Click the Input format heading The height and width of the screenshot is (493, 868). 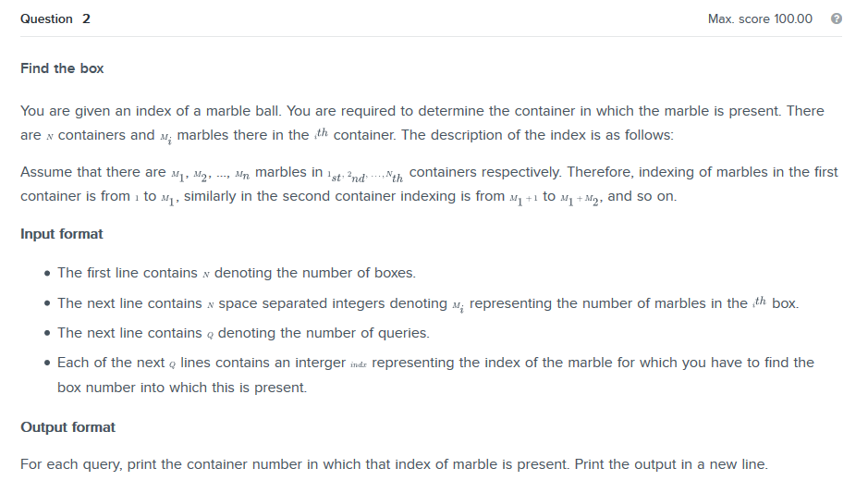(x=61, y=234)
